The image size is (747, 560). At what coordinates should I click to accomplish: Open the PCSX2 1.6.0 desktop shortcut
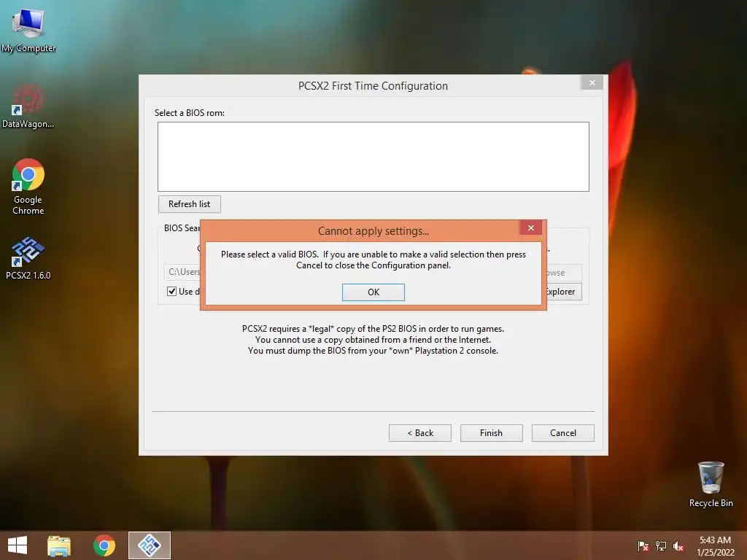click(28, 258)
